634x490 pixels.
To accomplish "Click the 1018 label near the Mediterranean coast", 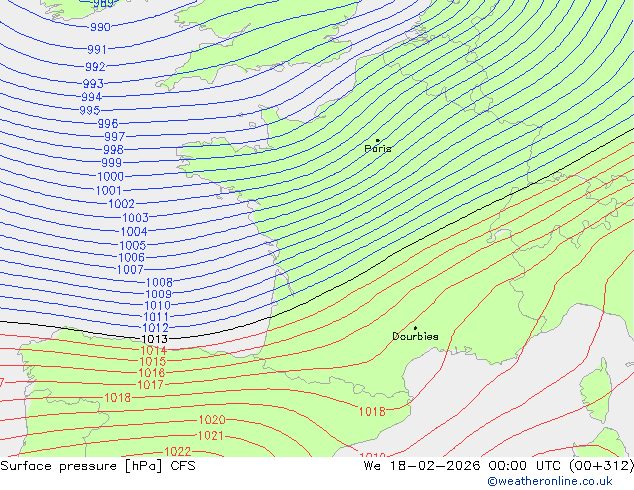I will (x=372, y=412).
